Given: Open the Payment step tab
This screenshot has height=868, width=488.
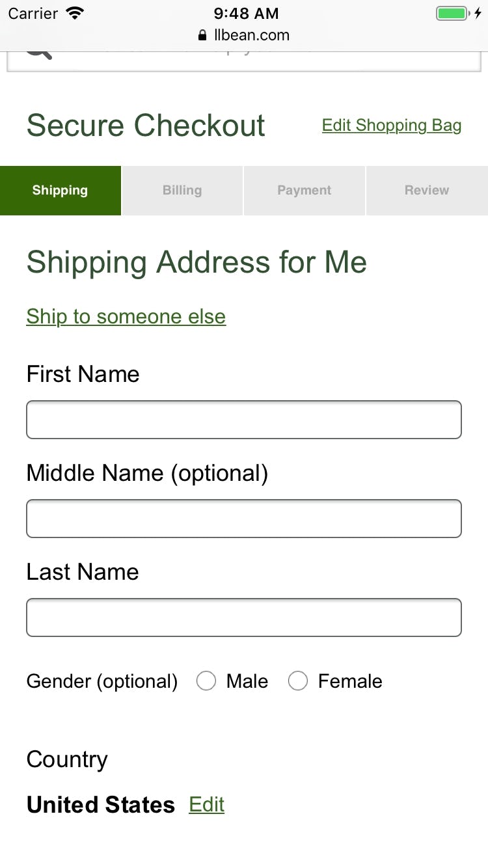Looking at the screenshot, I should coord(304,190).
